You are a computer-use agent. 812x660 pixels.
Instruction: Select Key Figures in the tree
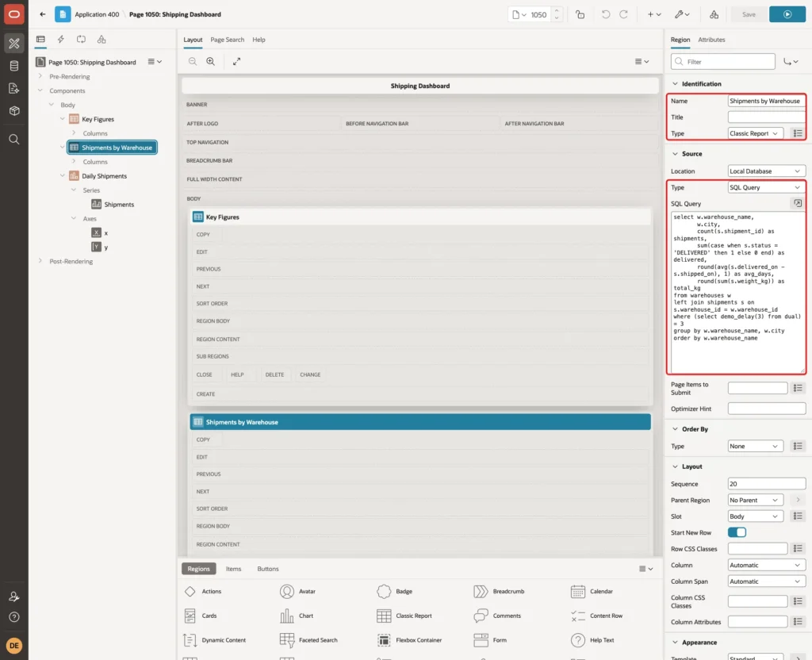pos(98,119)
